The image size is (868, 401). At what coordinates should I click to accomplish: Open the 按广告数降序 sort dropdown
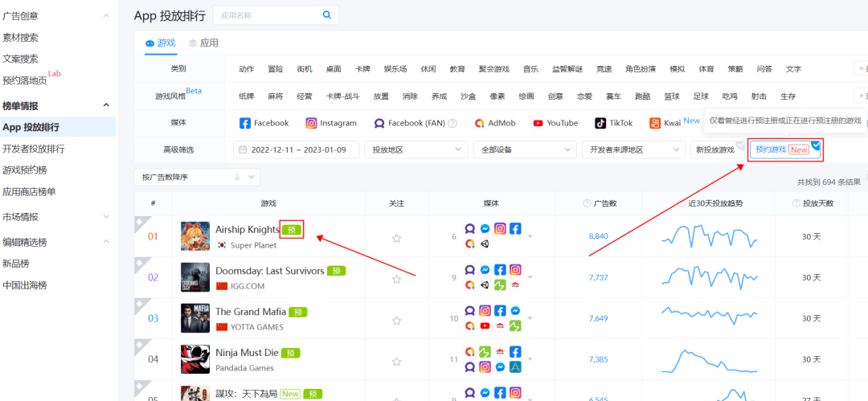[x=197, y=178]
